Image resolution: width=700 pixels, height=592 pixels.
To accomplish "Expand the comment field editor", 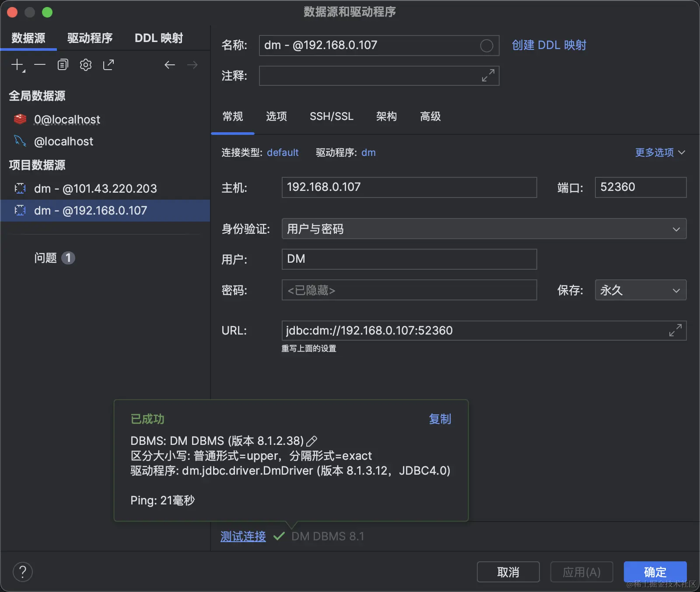I will tap(488, 75).
